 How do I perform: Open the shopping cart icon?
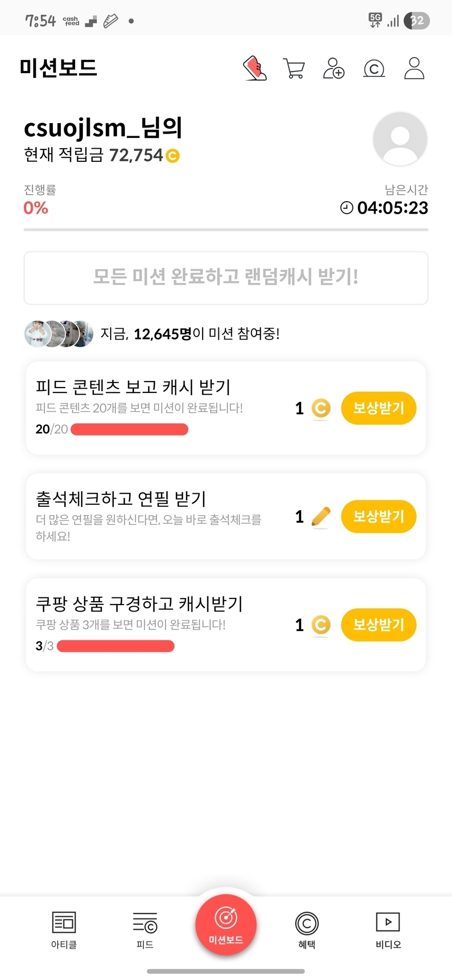point(294,69)
